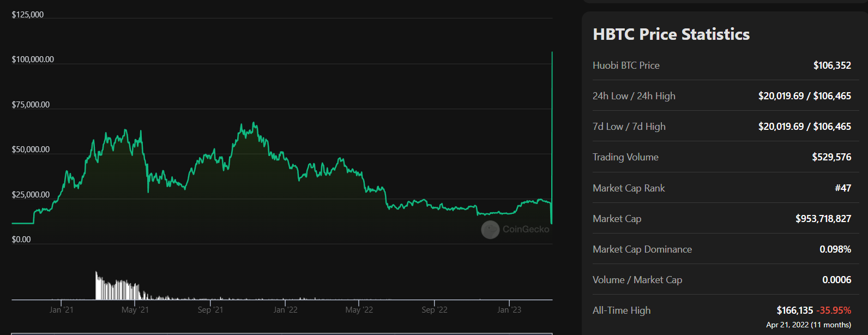Click the $100,000.00 y-axis label

33,59
